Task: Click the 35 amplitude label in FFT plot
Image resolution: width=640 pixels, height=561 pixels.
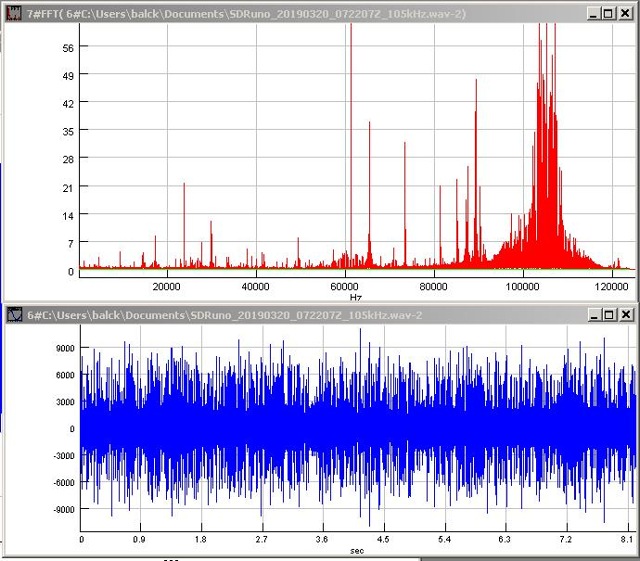Action: point(68,131)
